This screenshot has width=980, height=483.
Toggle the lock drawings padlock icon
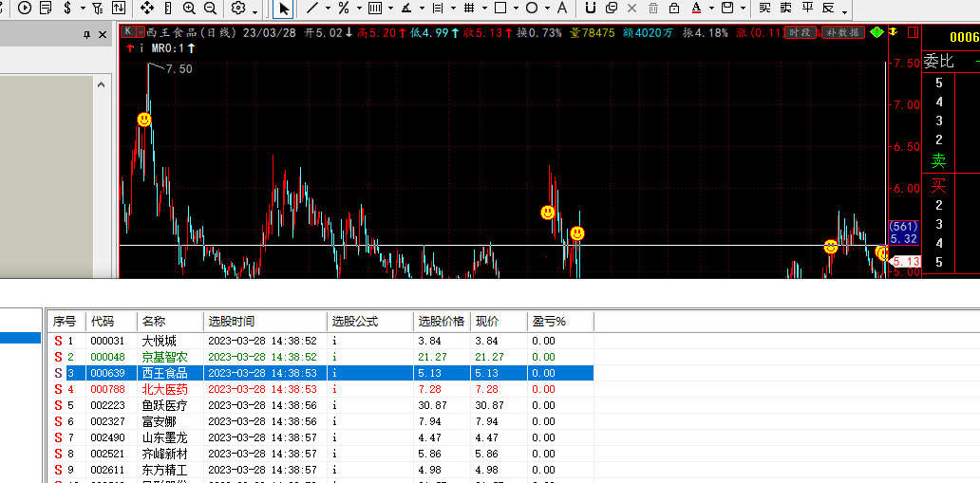click(674, 9)
